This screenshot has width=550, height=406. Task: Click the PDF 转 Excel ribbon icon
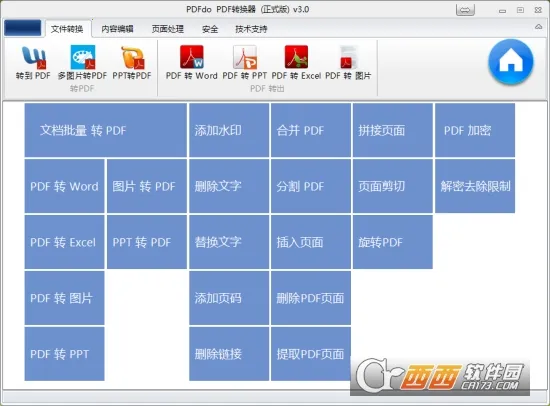coord(296,63)
